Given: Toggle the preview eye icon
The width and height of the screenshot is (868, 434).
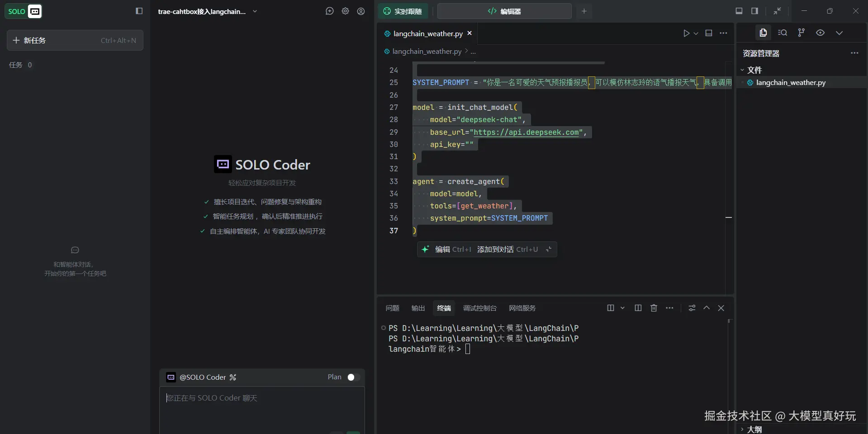Looking at the screenshot, I should (x=820, y=33).
